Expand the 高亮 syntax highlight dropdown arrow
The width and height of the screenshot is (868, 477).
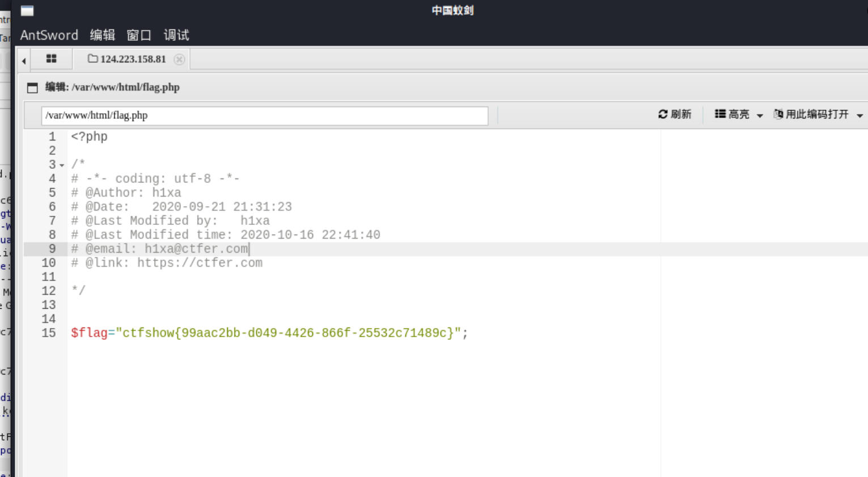(x=760, y=116)
